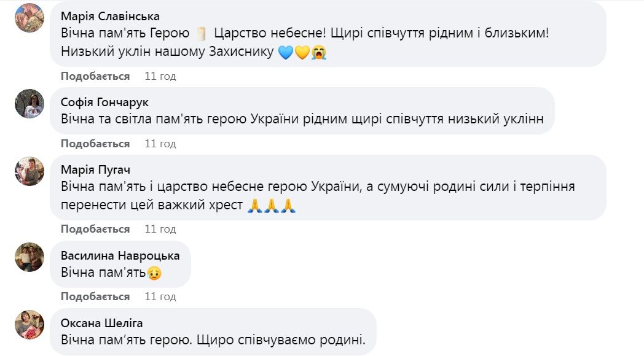Screen dimensions: 644x356
Task: Click Софія Гончарук's profile avatar
Action: pyautogui.click(x=29, y=104)
